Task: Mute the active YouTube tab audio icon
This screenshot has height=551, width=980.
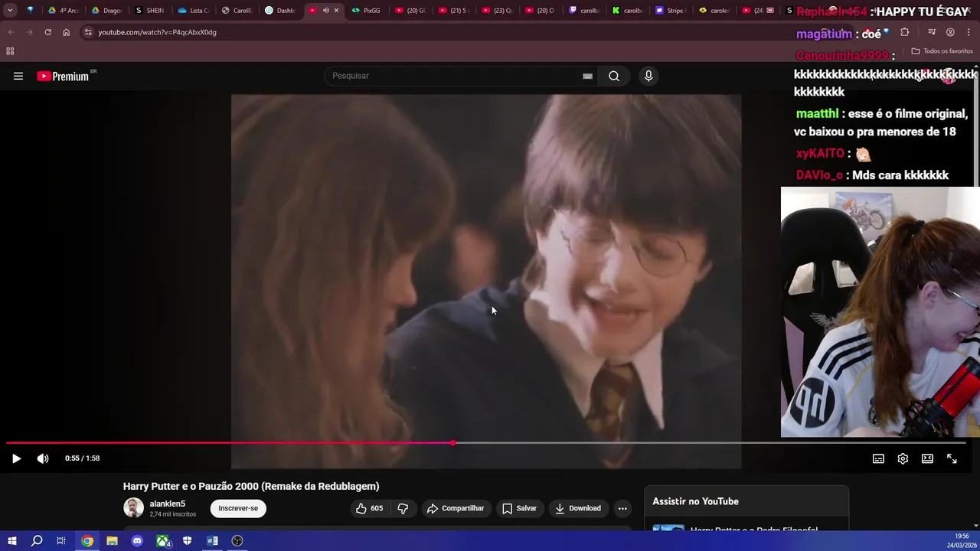Action: (325, 11)
